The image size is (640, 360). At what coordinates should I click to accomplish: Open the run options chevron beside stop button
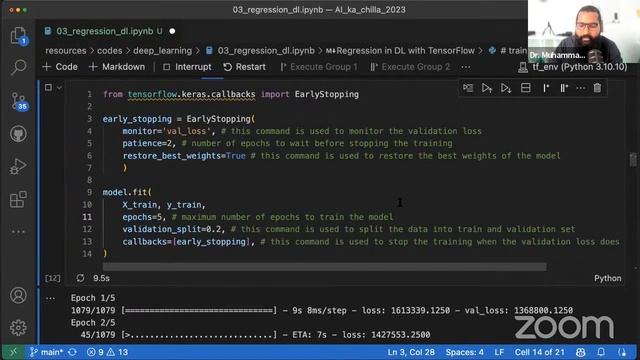click(59, 87)
